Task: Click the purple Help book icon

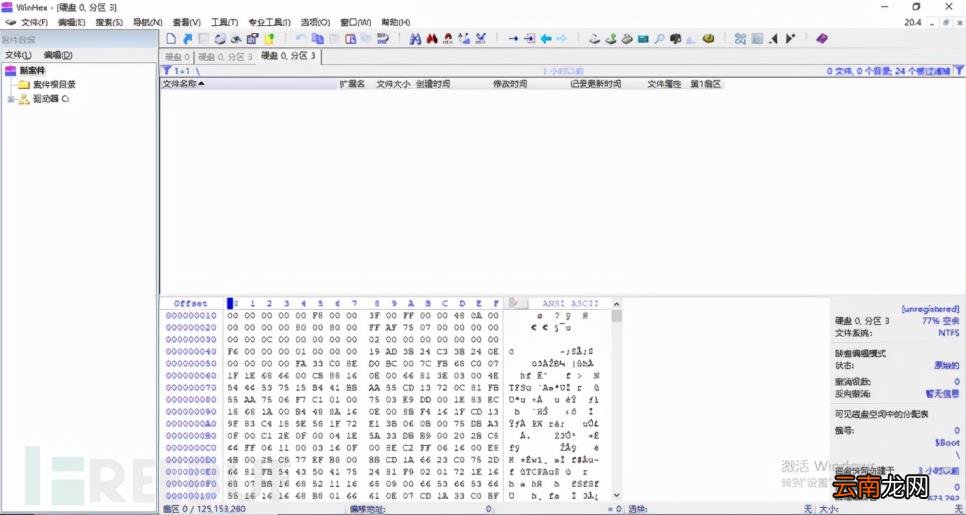Action: point(822,39)
